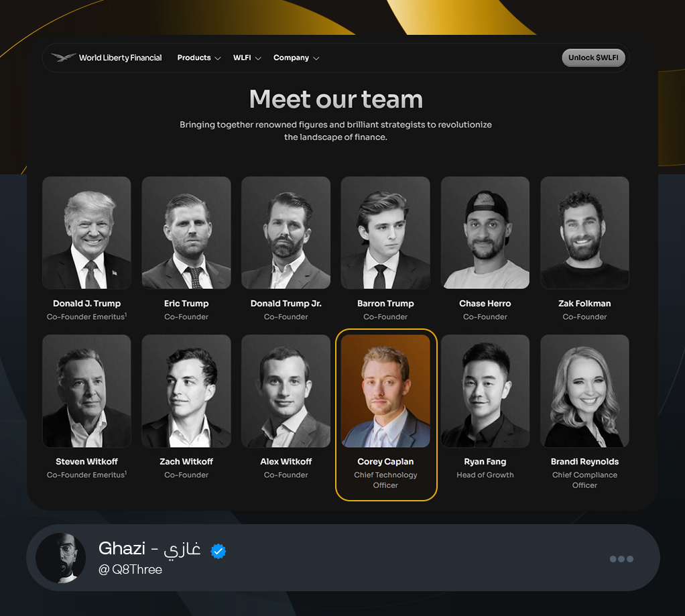Image resolution: width=685 pixels, height=616 pixels.
Task: Open the Products menu item
Action: [194, 58]
